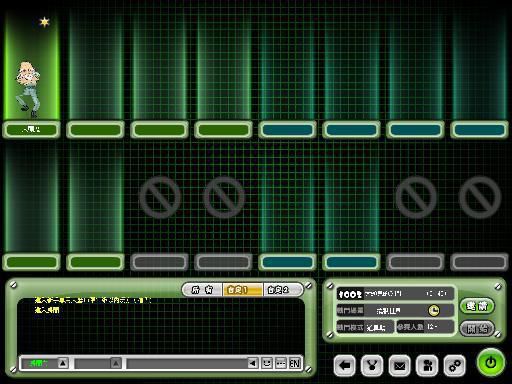Click the green 邀請 invite button

477,306
